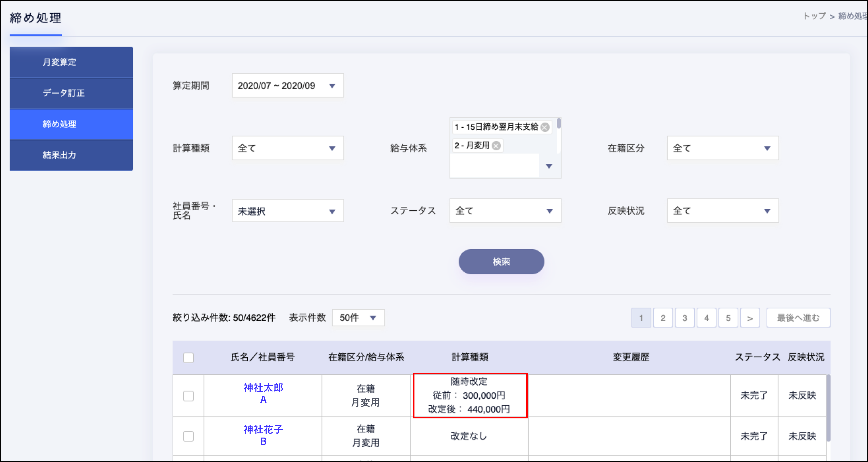Remove the 1 - 15日締め翌月末支給 tag
868x462 pixels.
(x=545, y=127)
